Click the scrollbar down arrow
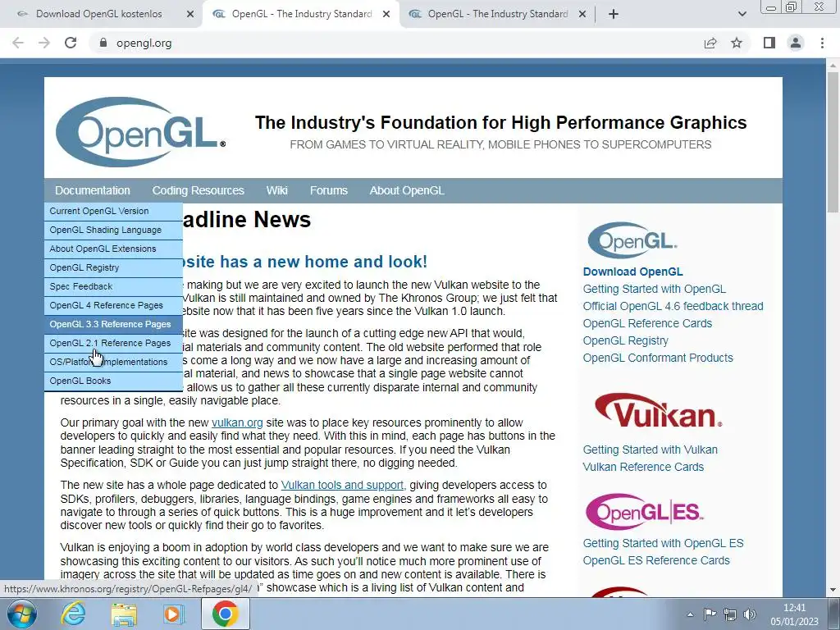The width and height of the screenshot is (840, 630). tap(833, 591)
